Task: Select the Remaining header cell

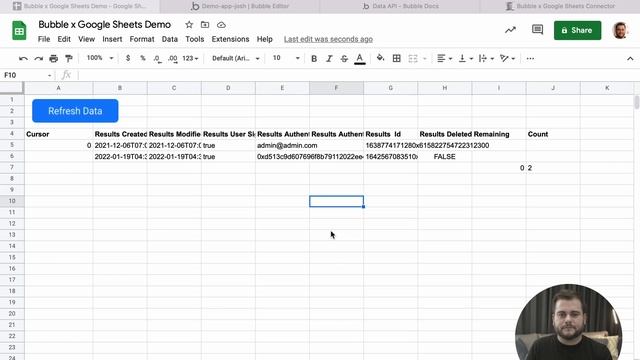Action: pyautogui.click(x=499, y=134)
